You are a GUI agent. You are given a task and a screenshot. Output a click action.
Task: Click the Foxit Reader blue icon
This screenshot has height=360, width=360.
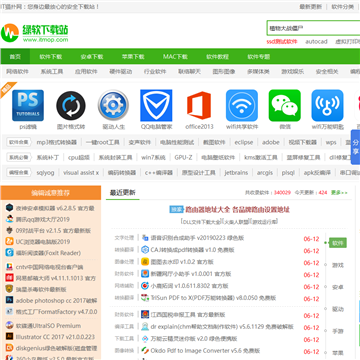tap(9, 252)
